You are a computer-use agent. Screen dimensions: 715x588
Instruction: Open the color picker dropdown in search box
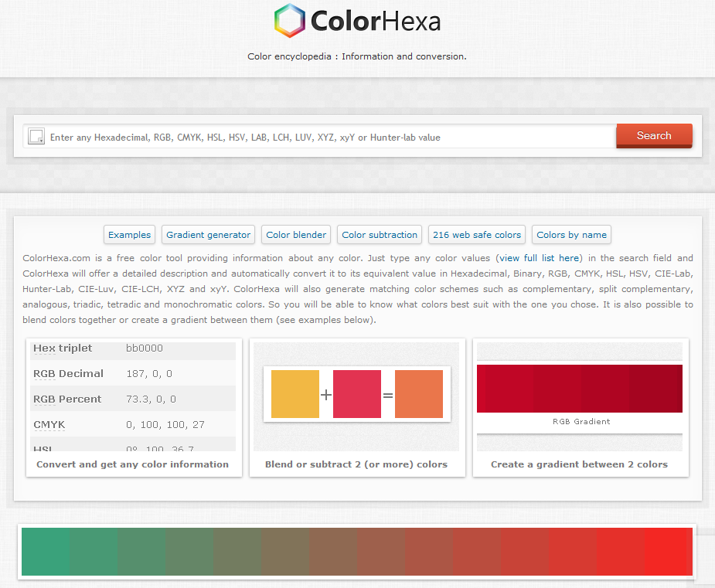[36, 137]
